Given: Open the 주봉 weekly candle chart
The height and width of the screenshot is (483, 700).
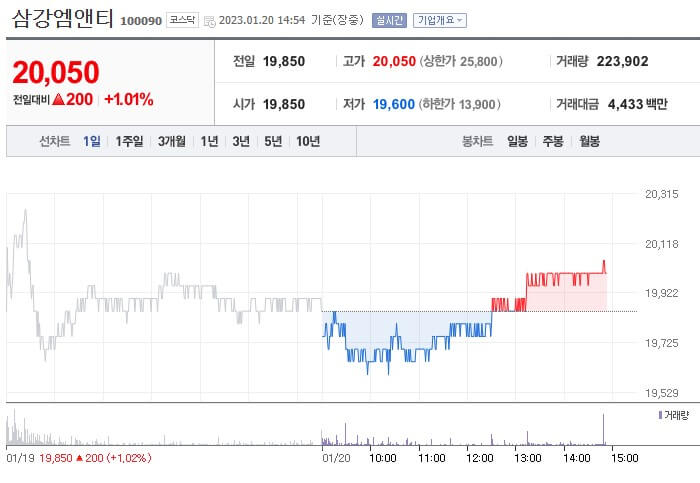Looking at the screenshot, I should (x=553, y=141).
